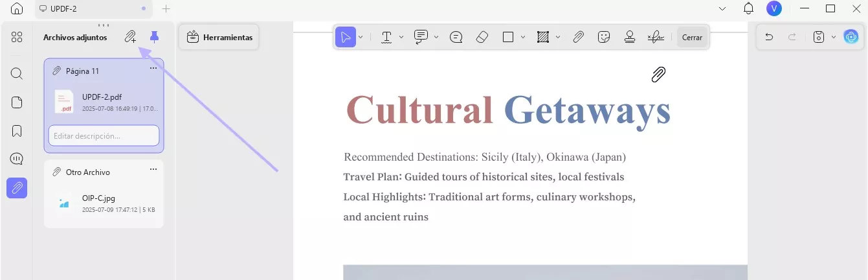Select the rectangle shape tool

508,37
